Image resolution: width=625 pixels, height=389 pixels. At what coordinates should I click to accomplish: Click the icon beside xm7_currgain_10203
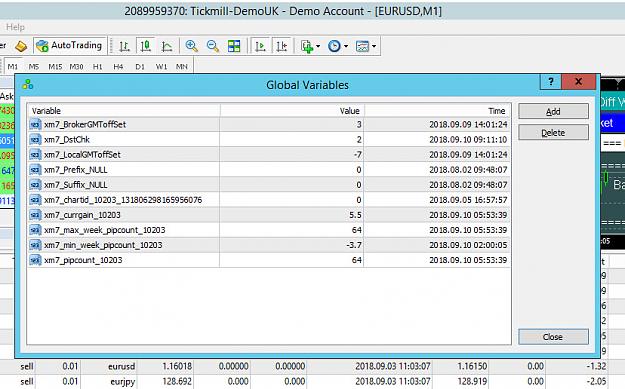35,215
